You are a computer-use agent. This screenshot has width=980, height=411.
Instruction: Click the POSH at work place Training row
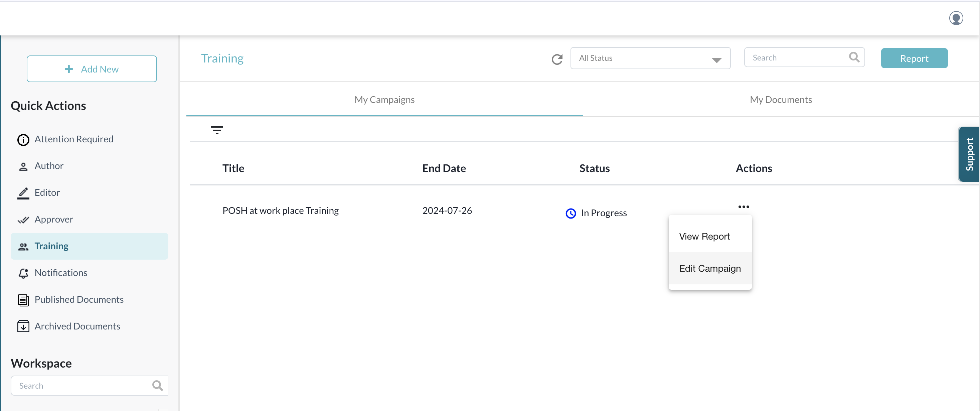pos(280,211)
